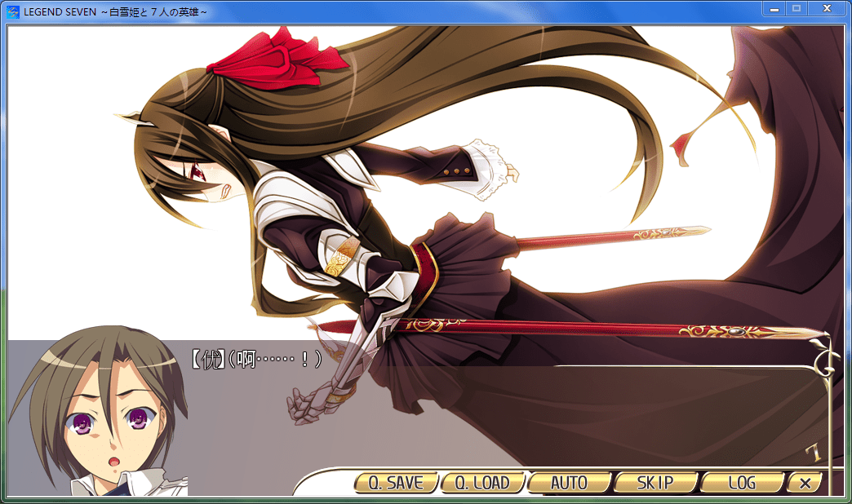The image size is (852, 504).
Task: Click the Q.SAVE quick save button
Action: click(x=396, y=483)
